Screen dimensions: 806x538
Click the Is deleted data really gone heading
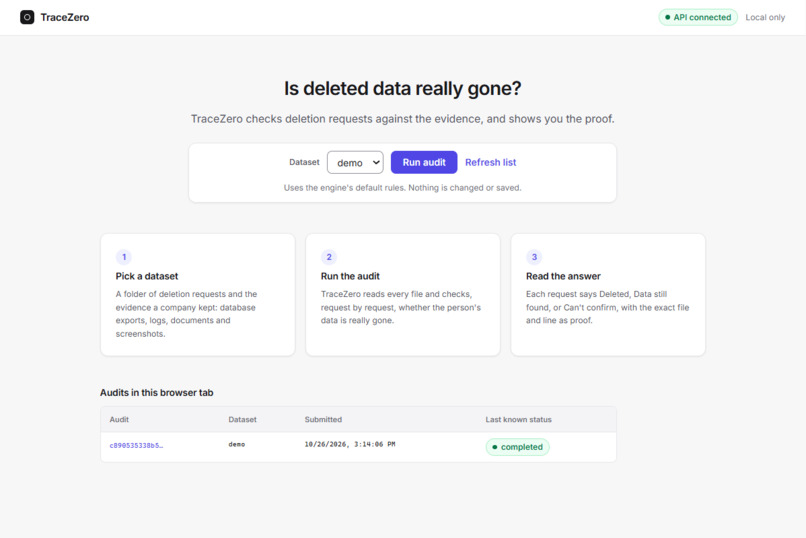point(402,88)
